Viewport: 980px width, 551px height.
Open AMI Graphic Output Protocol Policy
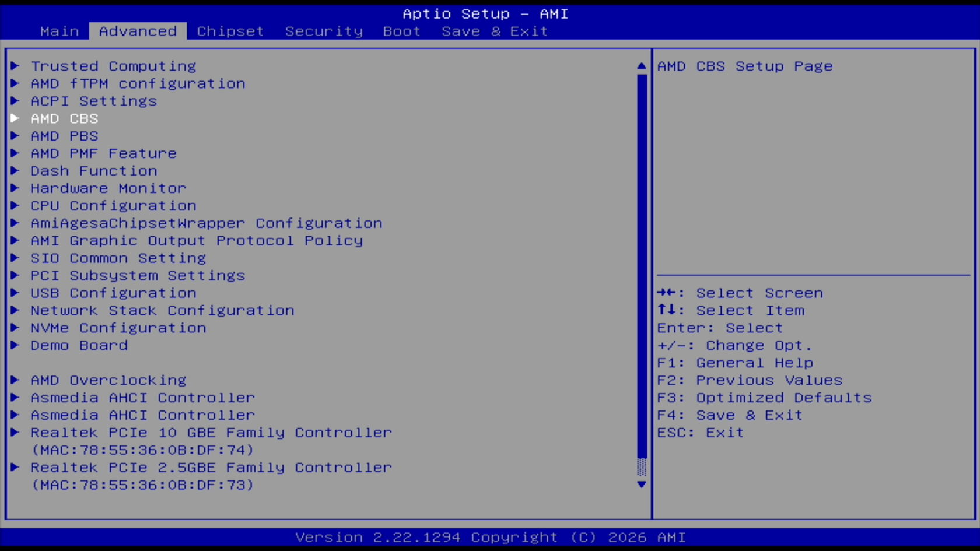click(x=197, y=241)
